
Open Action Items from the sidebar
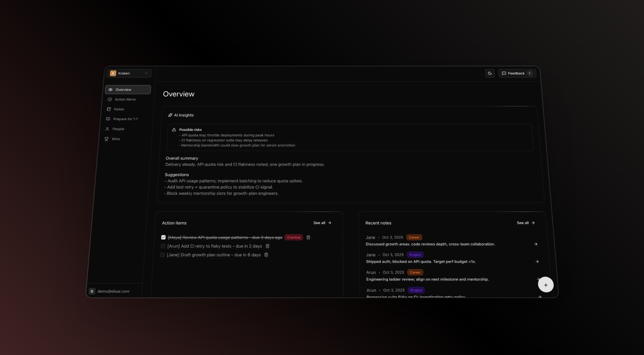coord(125,99)
